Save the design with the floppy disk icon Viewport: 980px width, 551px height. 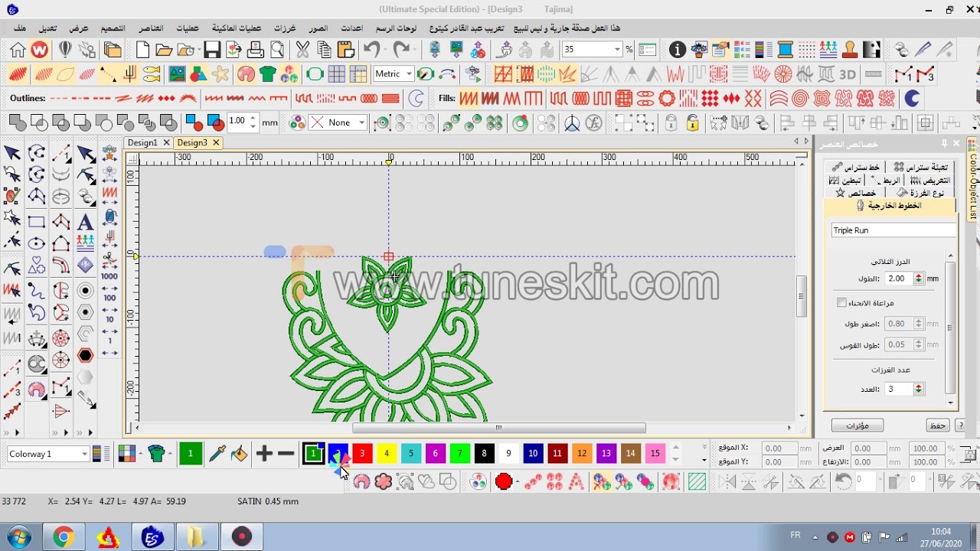212,51
